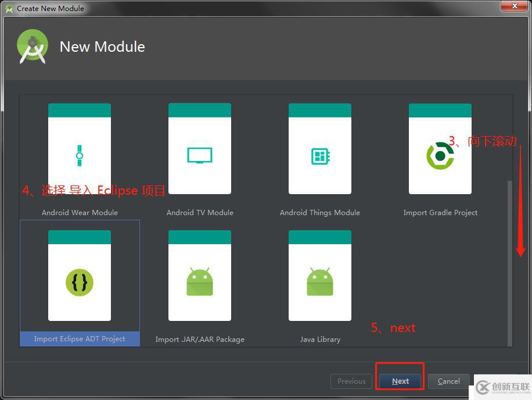This screenshot has width=532, height=400.
Task: Click the Import Gradle Project label
Action: tap(440, 213)
